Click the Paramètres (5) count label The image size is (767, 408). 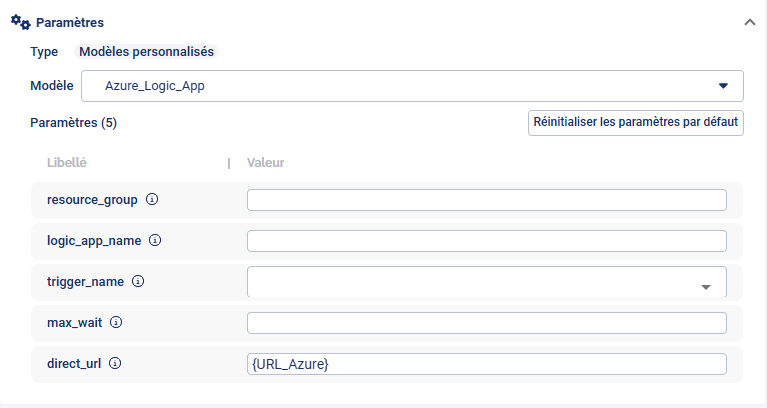point(75,122)
